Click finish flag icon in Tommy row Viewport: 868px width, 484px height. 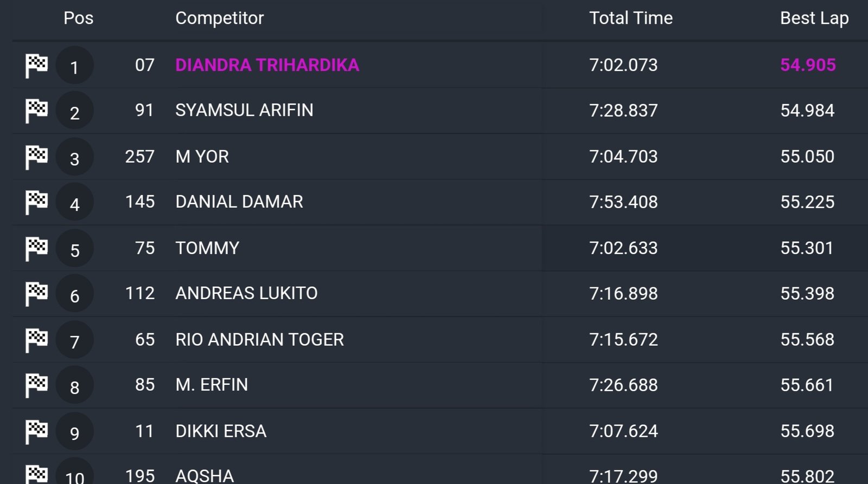(x=36, y=249)
